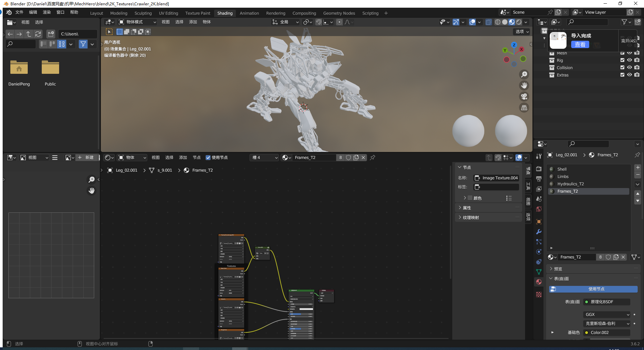Image resolution: width=644 pixels, height=350 pixels.
Task: Switch to orthographic grid view icon
Action: [x=524, y=108]
